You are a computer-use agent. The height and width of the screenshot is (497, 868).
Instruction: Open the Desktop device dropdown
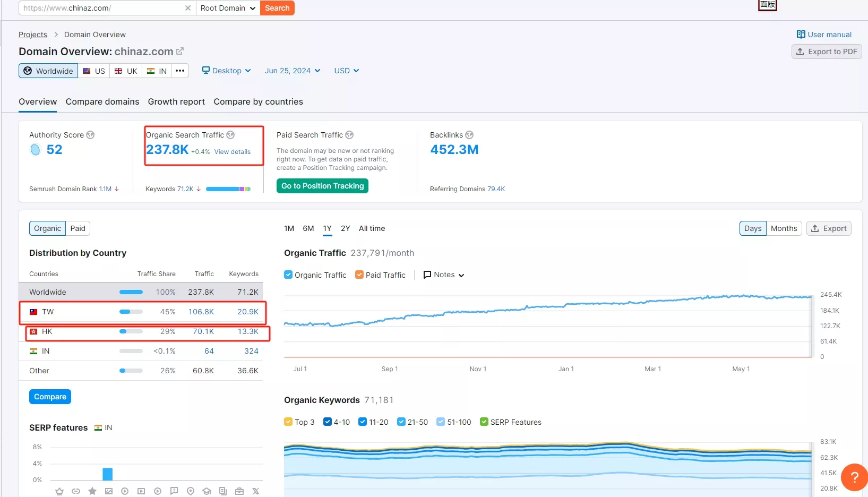(227, 71)
